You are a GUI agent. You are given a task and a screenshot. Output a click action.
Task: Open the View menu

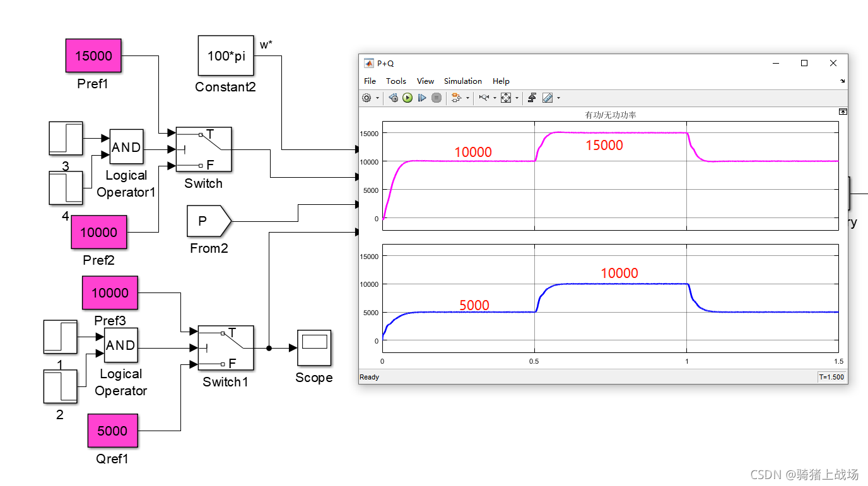(x=426, y=81)
